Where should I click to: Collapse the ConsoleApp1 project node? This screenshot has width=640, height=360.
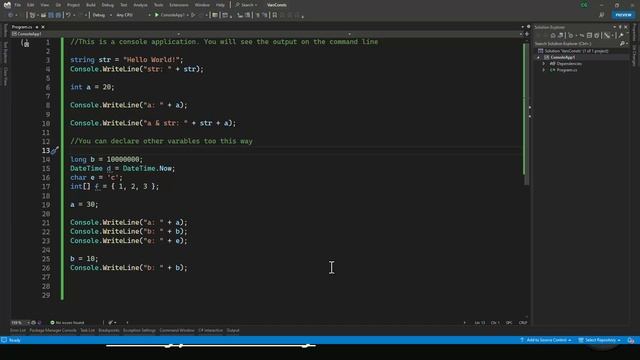538,58
